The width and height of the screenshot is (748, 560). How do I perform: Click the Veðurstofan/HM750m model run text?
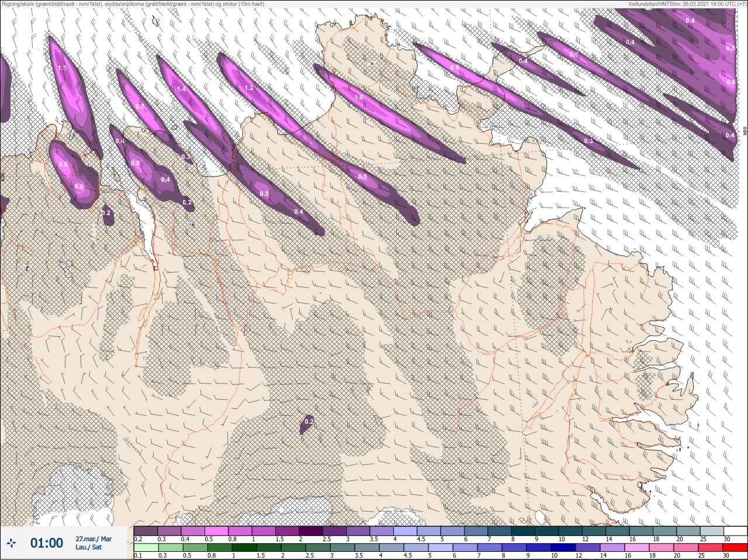[687, 4]
